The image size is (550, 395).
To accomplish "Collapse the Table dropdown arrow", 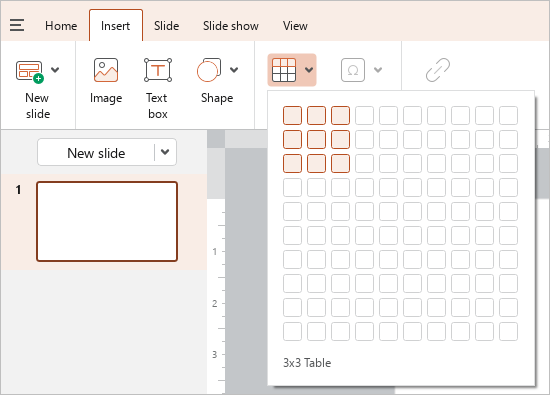I will (x=309, y=69).
